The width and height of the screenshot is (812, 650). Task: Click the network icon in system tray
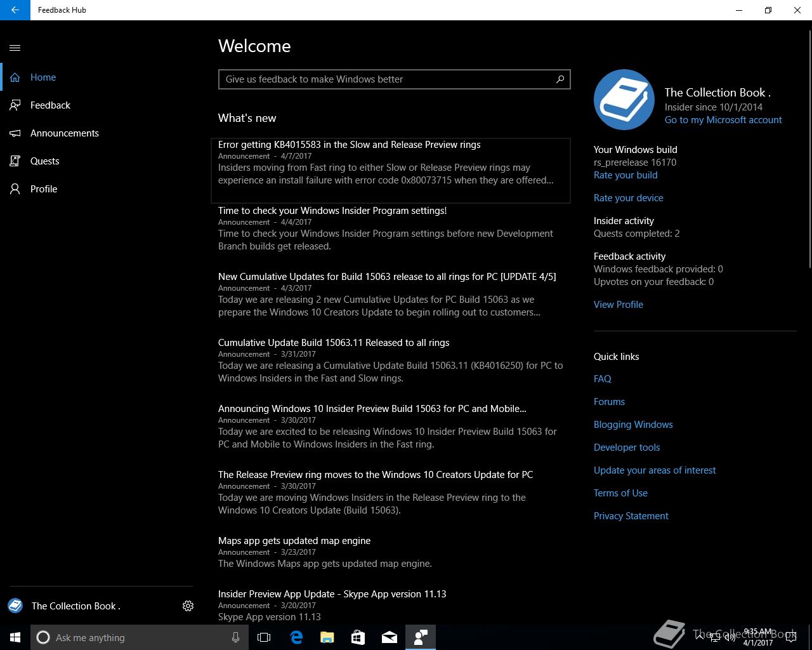click(715, 637)
